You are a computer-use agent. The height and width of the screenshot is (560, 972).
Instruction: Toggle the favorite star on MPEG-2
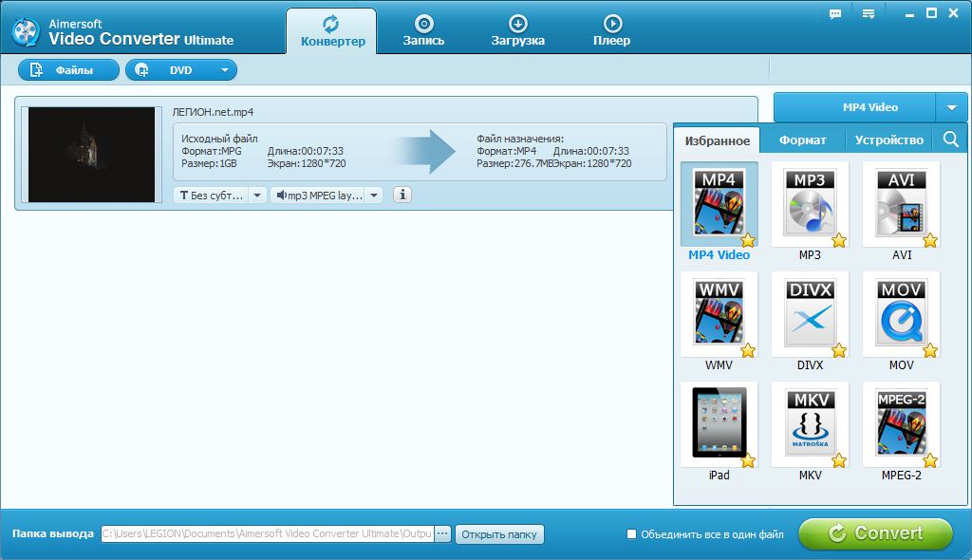click(930, 460)
